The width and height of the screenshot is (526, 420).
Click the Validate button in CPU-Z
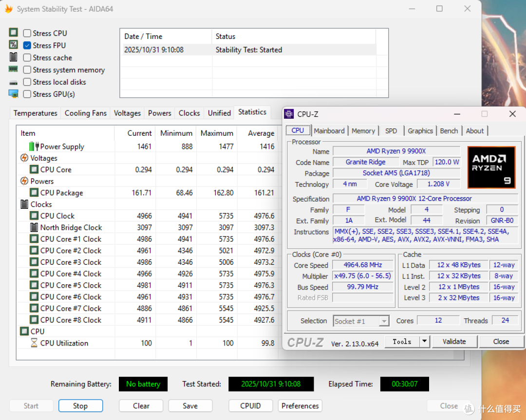coord(454,342)
